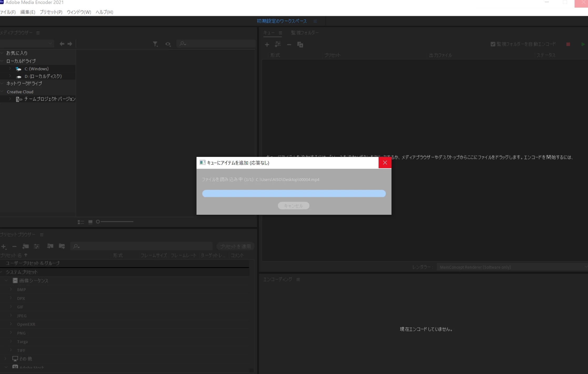Toggle auto-encode watch folders checkbox

[x=493, y=44]
